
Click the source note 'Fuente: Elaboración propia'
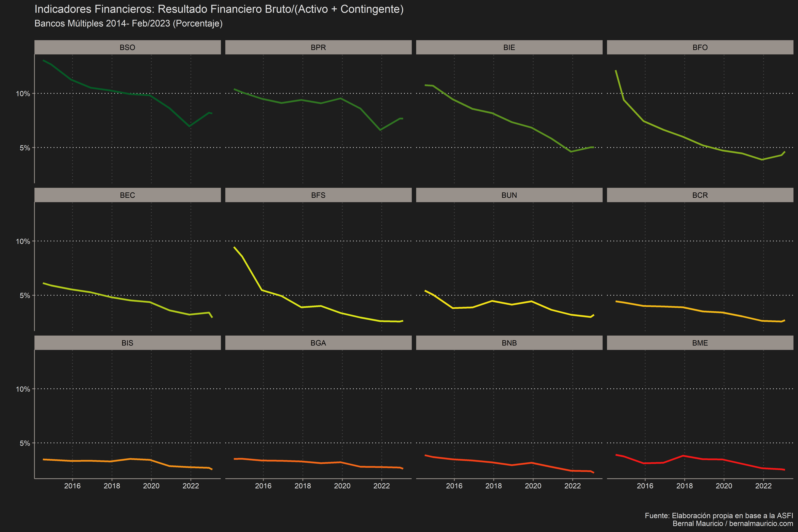719,516
